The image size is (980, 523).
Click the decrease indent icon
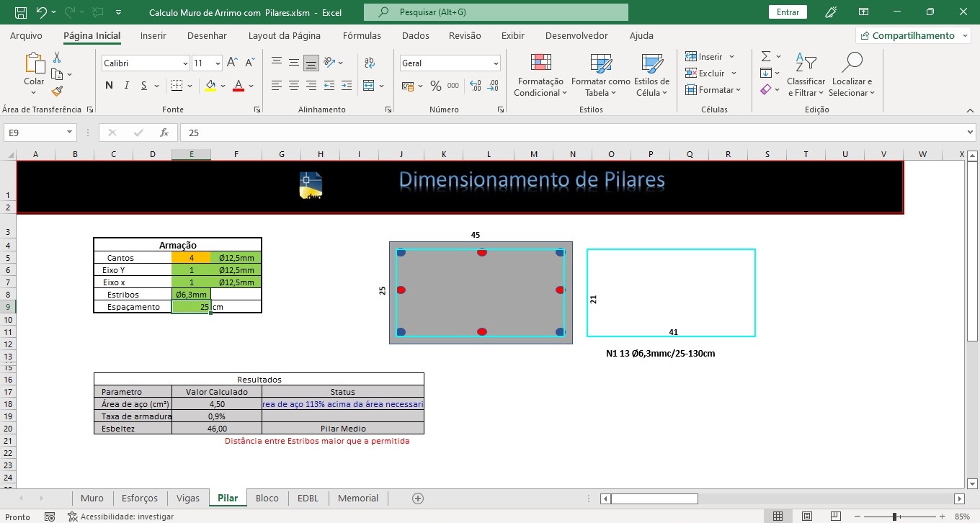click(x=329, y=86)
